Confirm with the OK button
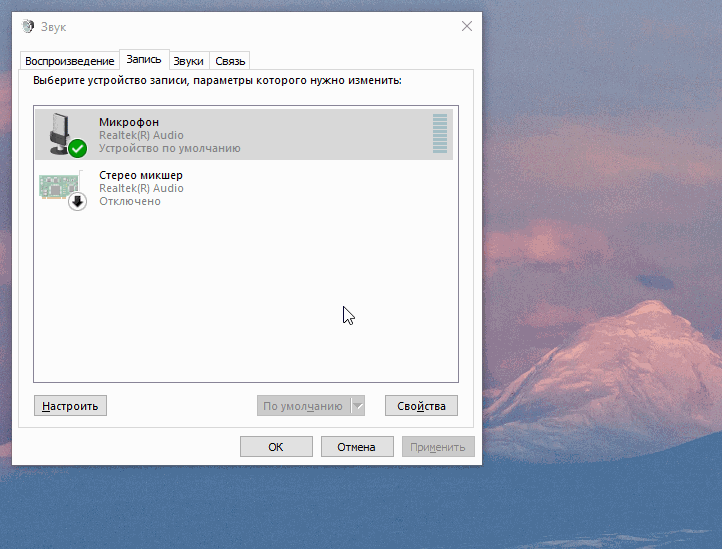The width and height of the screenshot is (722, 549). [x=276, y=447]
